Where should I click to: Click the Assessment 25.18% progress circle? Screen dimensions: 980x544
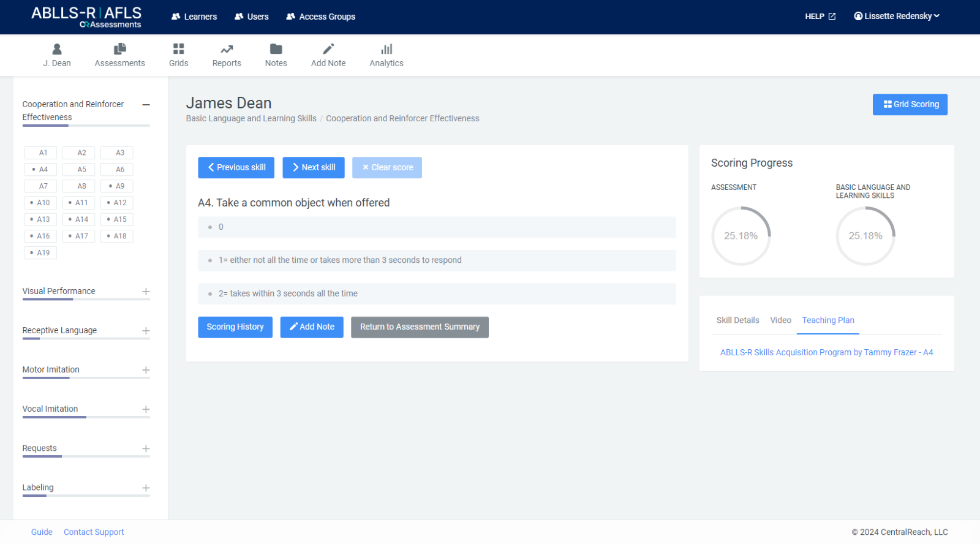point(741,236)
